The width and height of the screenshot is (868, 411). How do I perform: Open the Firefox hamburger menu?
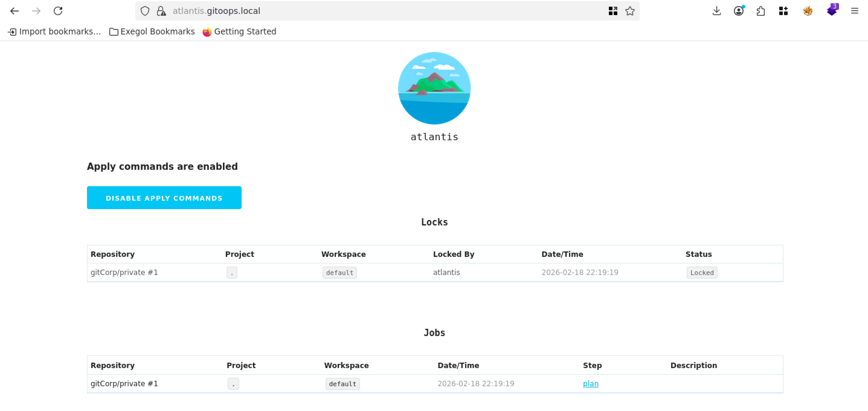point(854,11)
